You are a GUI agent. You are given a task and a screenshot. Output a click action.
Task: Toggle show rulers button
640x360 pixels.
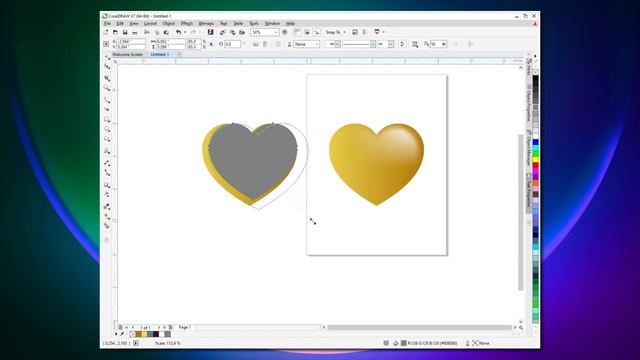297,32
